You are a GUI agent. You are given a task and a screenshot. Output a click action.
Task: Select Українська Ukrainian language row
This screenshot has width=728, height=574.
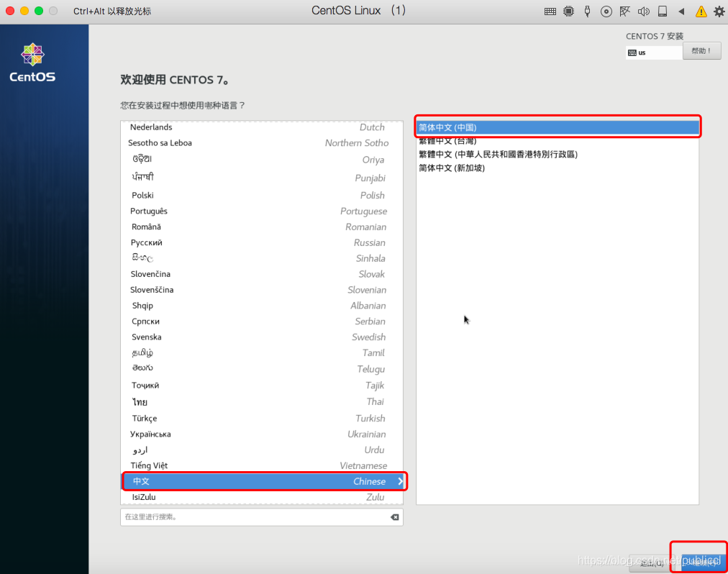pos(262,434)
